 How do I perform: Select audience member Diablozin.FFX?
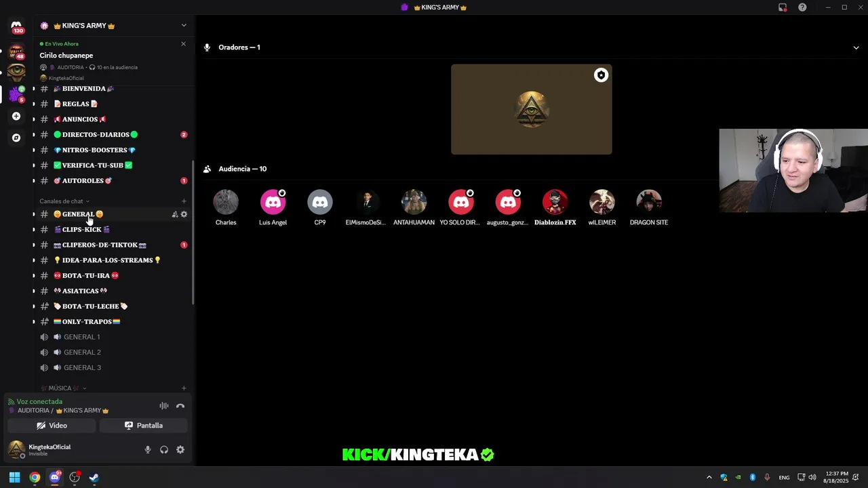[555, 207]
